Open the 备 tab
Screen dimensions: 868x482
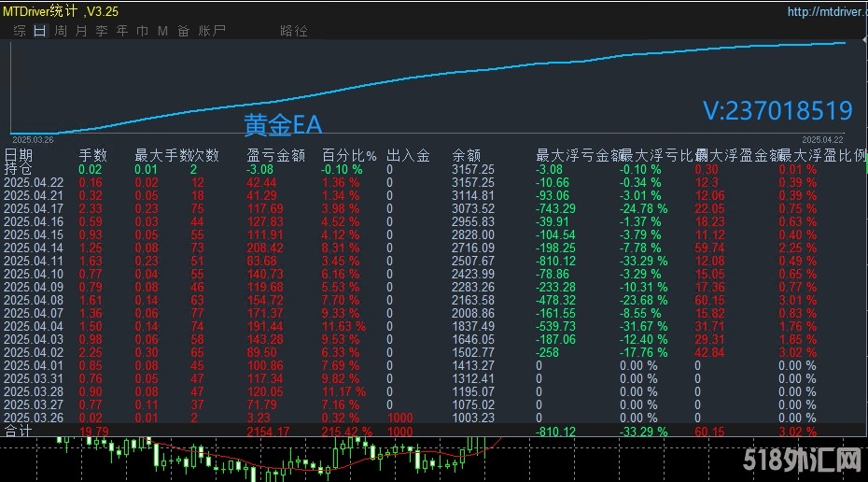(184, 31)
